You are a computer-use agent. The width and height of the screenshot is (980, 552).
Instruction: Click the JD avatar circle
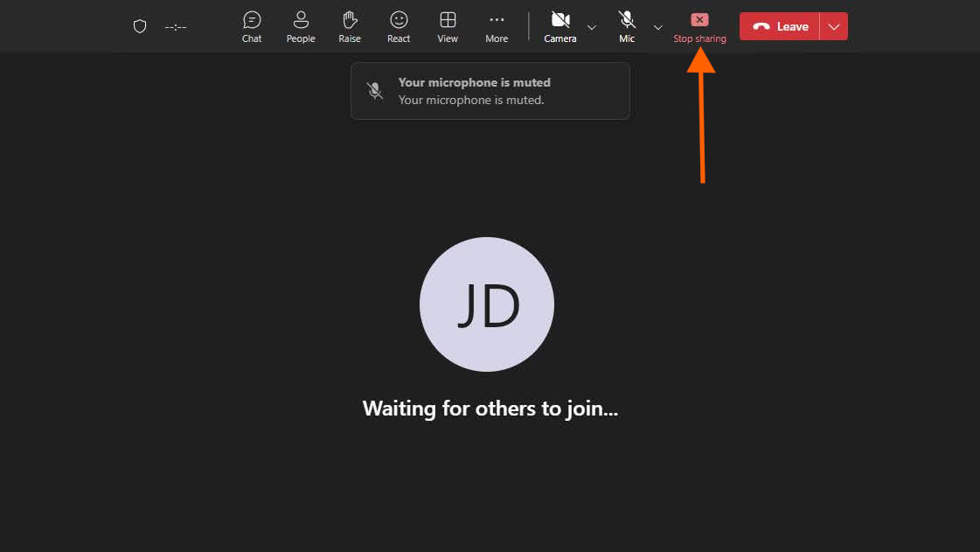tap(487, 304)
